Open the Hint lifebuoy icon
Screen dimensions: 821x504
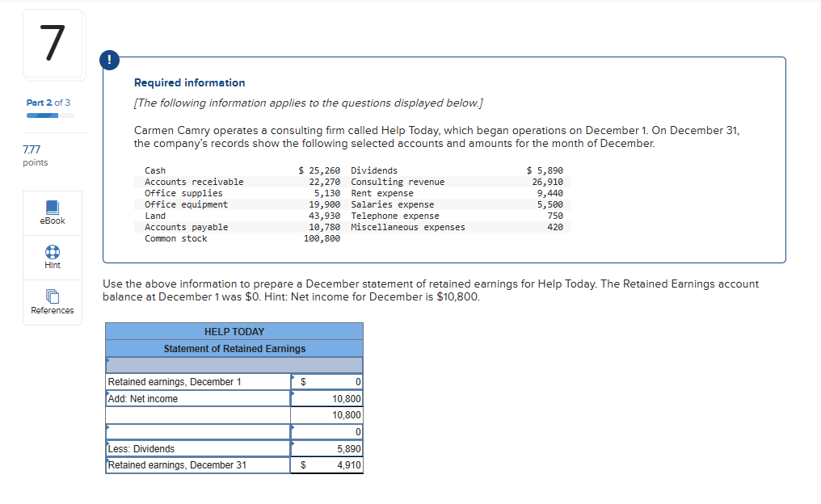(53, 252)
